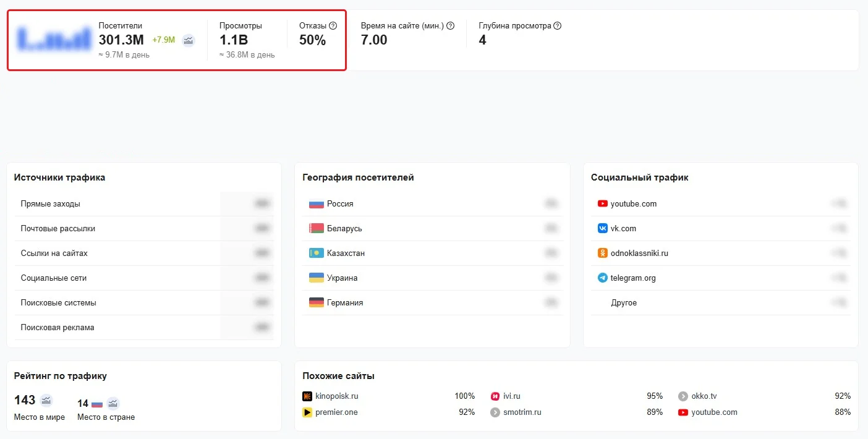Click the Россия flag icon
This screenshot has width=868, height=439.
point(317,204)
